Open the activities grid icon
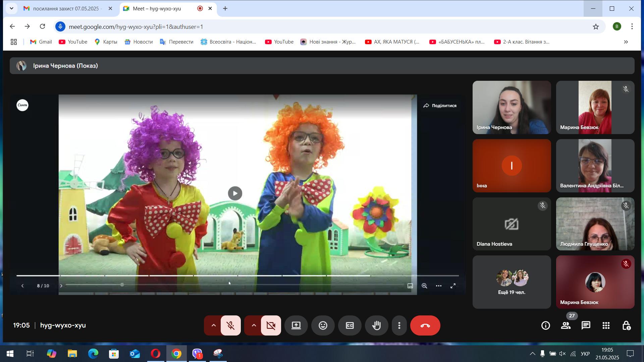This screenshot has width=644, height=362. point(606,325)
